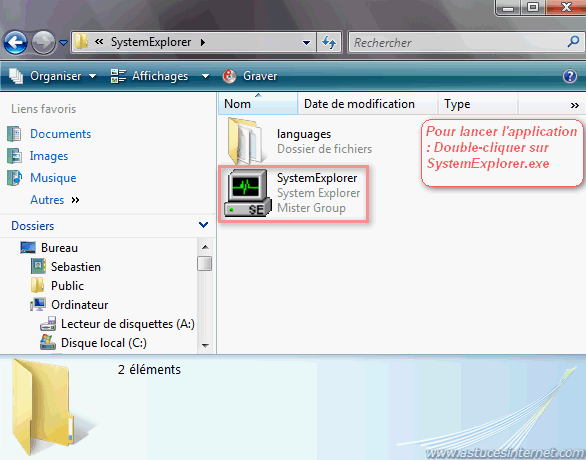Click the Images icon in favorites
Image resolution: width=586 pixels, height=460 pixels.
click(14, 156)
